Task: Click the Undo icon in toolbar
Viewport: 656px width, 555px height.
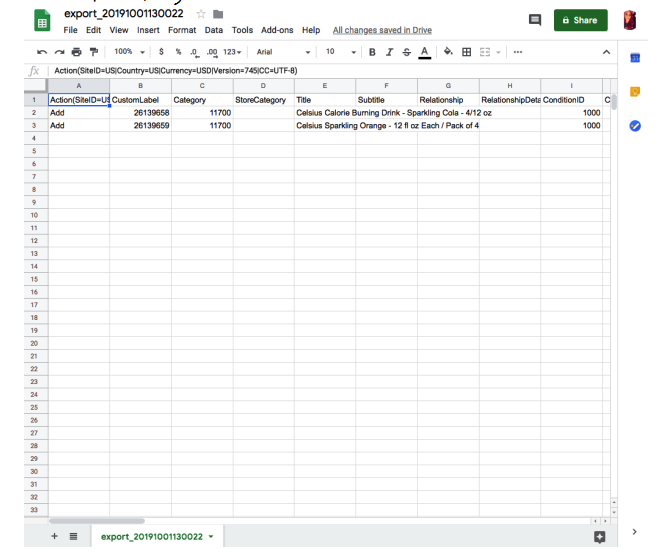Action: [41, 52]
